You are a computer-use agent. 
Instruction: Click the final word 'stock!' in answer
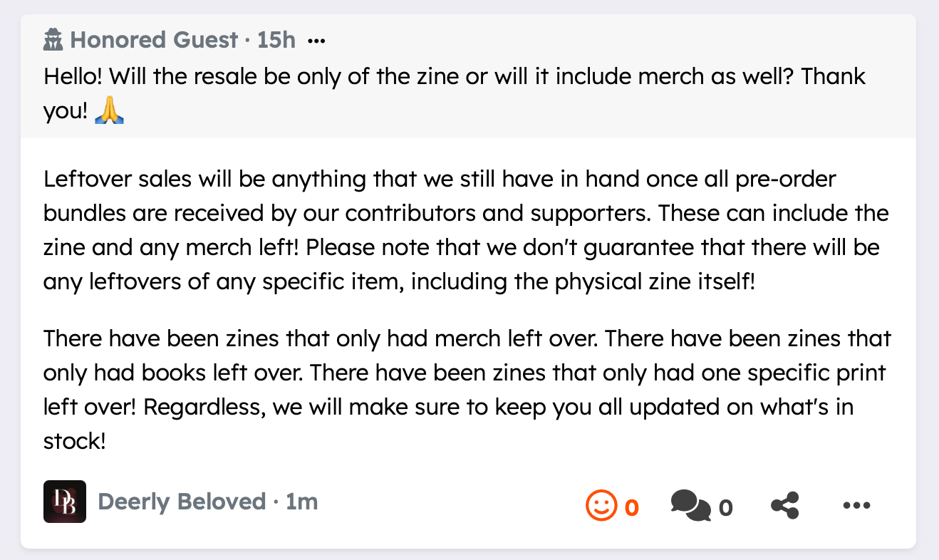click(75, 441)
